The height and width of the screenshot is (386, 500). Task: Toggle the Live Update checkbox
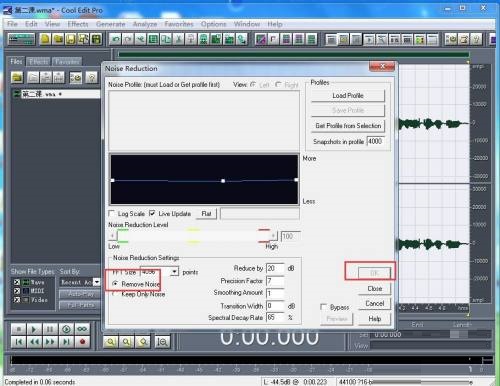pyautogui.click(x=152, y=213)
